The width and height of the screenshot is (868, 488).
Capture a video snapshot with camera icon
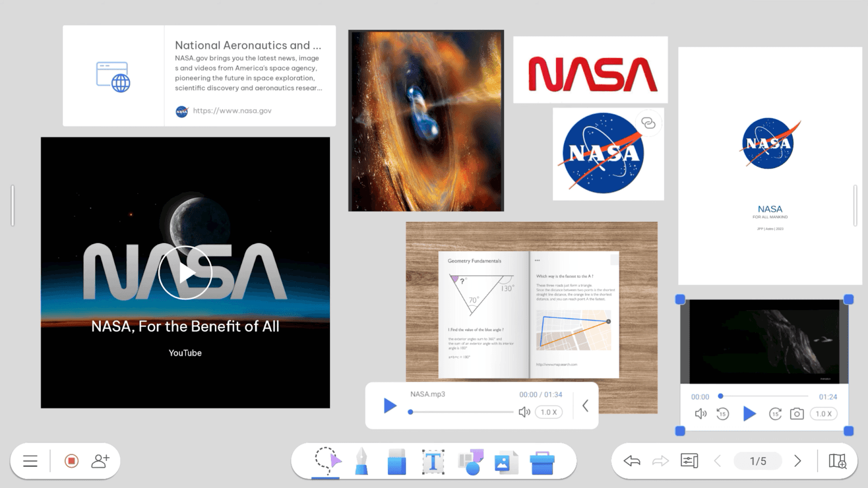797,414
